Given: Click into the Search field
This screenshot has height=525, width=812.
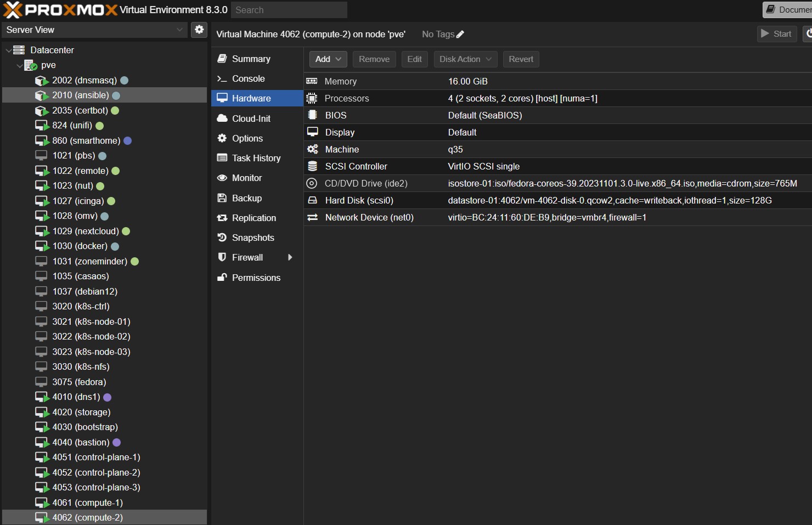Looking at the screenshot, I should click(x=289, y=10).
